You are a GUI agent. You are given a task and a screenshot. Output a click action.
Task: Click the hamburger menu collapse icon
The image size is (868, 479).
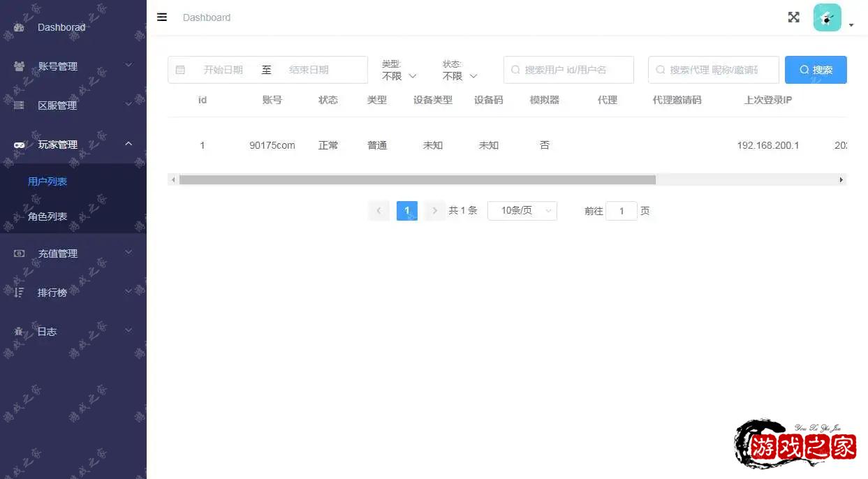pos(162,17)
